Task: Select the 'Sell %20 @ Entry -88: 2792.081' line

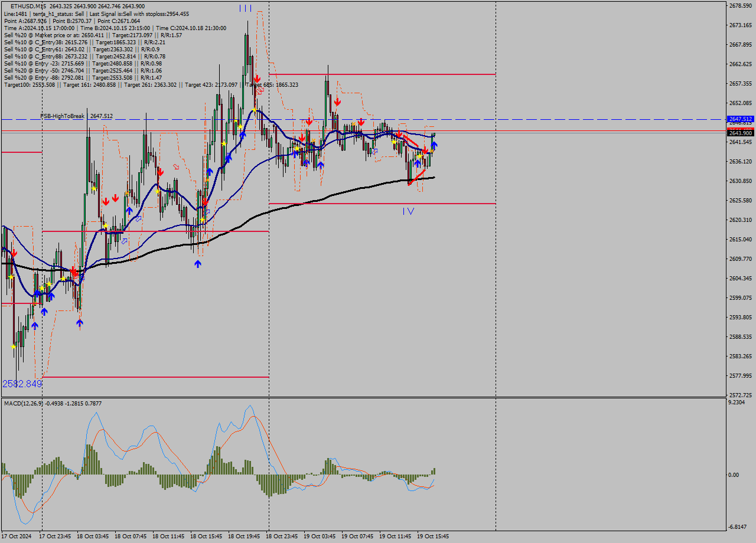Action: coord(83,77)
